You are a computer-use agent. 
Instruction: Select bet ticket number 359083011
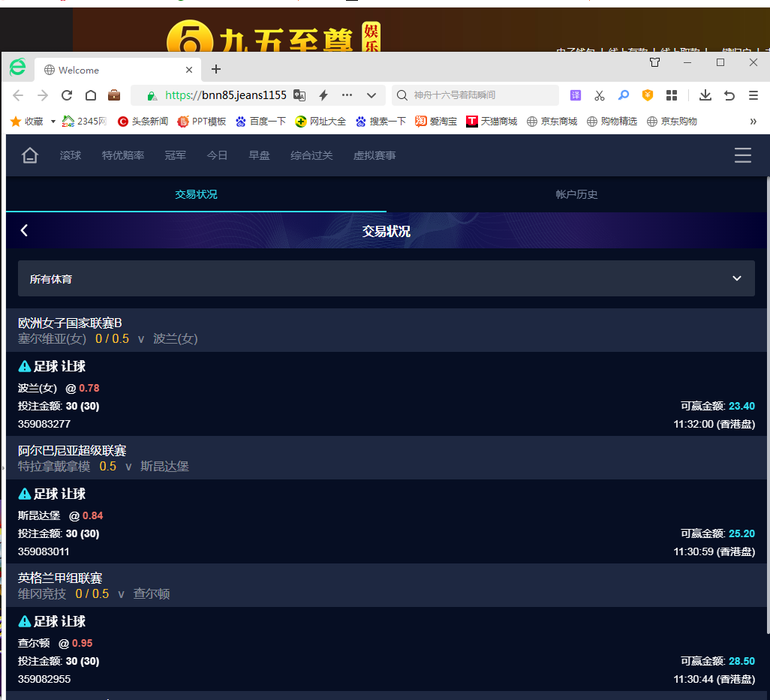pyautogui.click(x=44, y=551)
